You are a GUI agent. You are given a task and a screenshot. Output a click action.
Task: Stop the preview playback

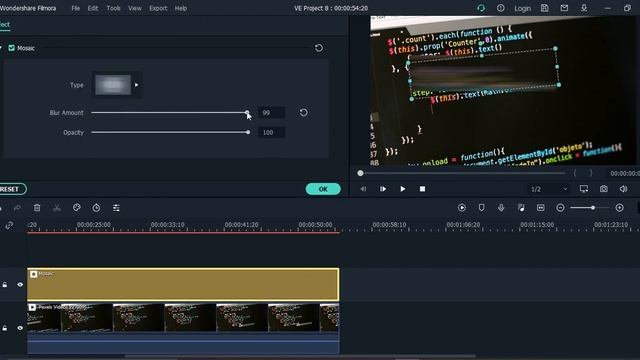click(x=422, y=189)
